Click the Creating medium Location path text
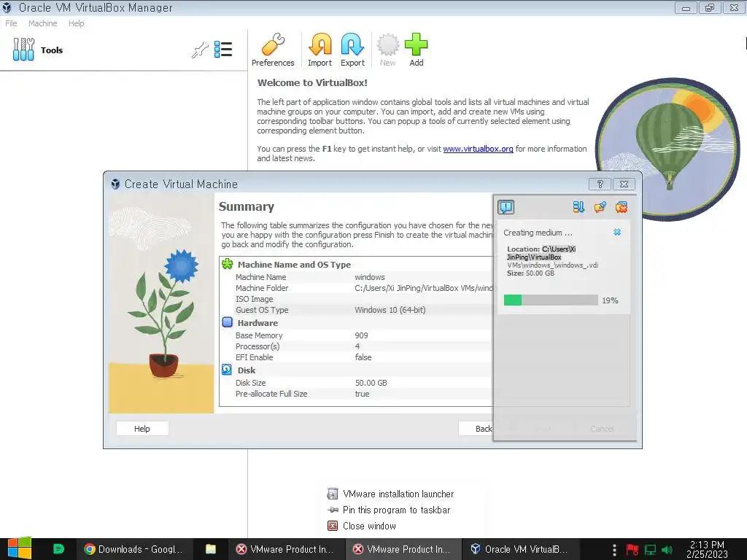 coord(553,257)
